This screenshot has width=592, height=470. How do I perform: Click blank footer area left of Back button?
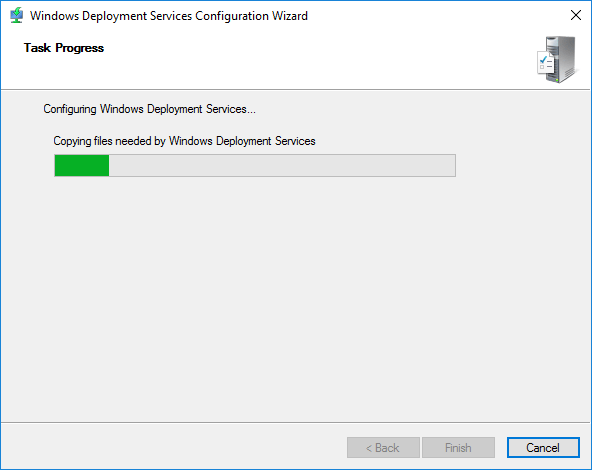coord(170,447)
